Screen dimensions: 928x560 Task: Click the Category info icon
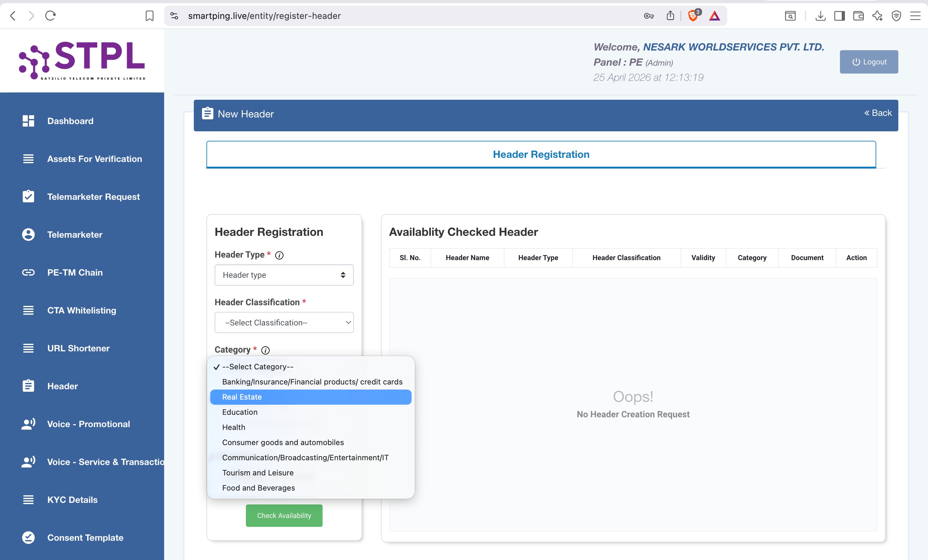coord(265,350)
